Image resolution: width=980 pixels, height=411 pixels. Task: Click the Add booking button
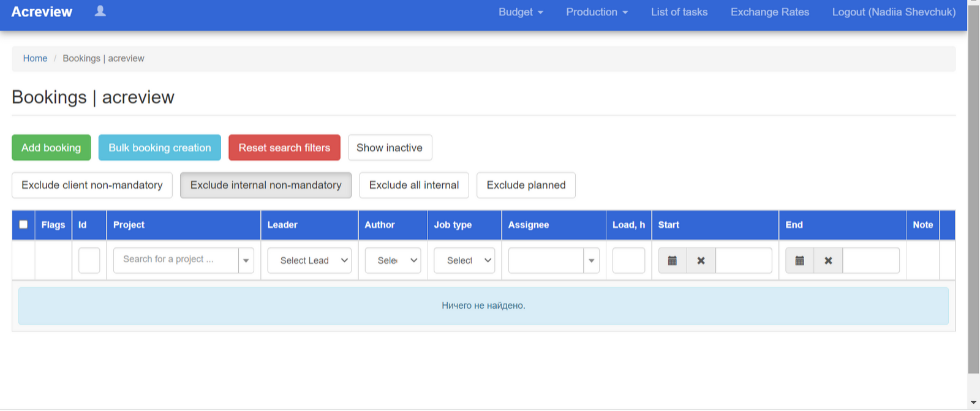pos(51,148)
